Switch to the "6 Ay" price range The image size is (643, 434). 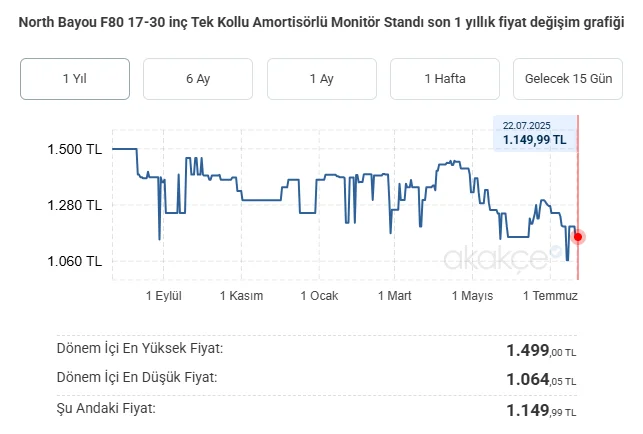coord(198,79)
